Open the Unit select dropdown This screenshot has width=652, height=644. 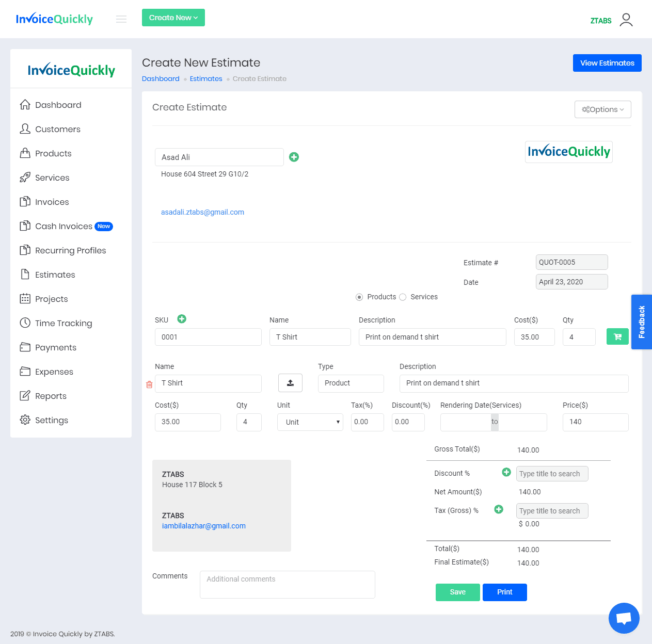(310, 422)
